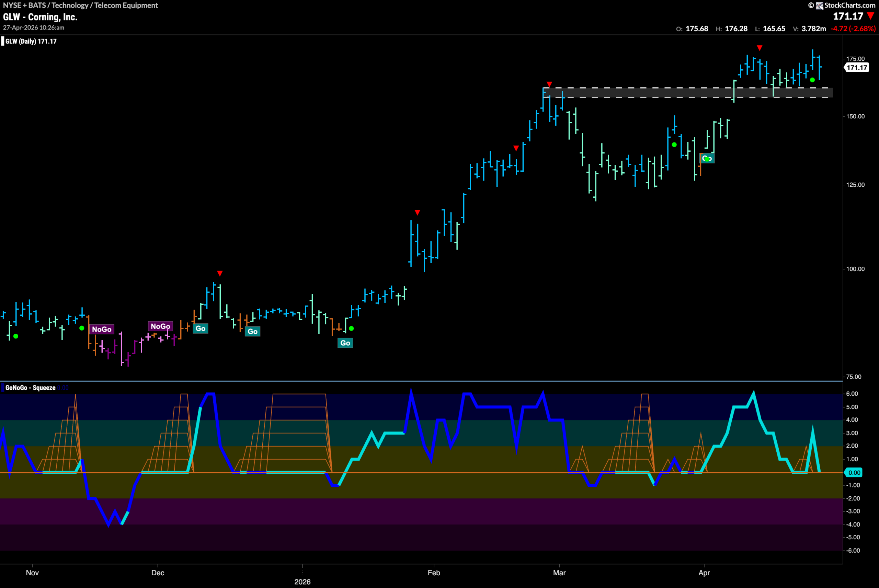Click the Low value 165.65
Viewport: 879px width, 588px height.
point(774,28)
